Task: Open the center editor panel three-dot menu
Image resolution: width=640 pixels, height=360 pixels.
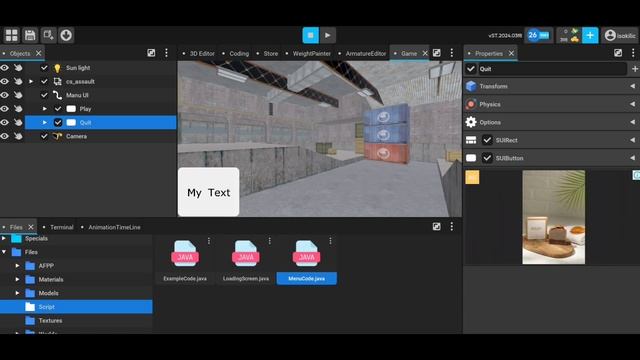Action: pos(451,53)
